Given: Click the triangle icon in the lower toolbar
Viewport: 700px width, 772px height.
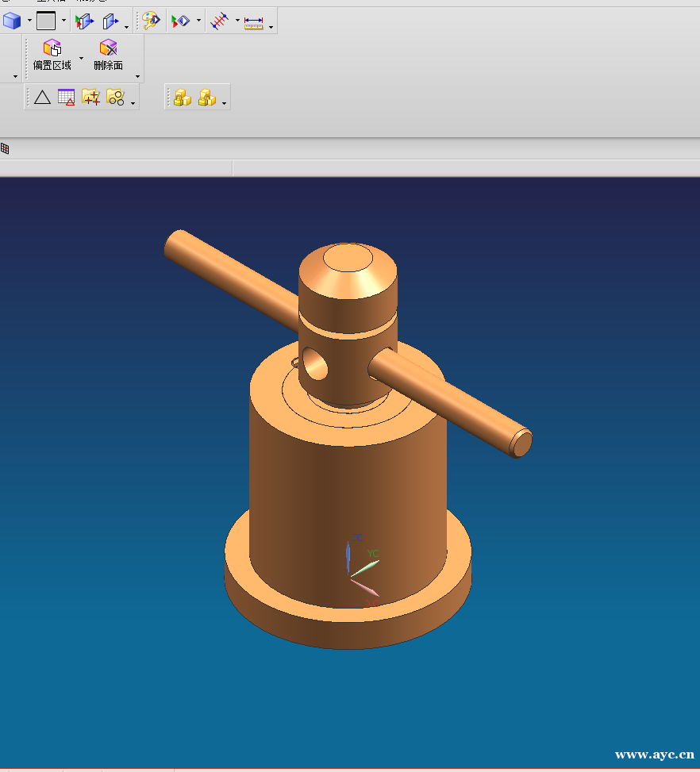Looking at the screenshot, I should pos(42,98).
